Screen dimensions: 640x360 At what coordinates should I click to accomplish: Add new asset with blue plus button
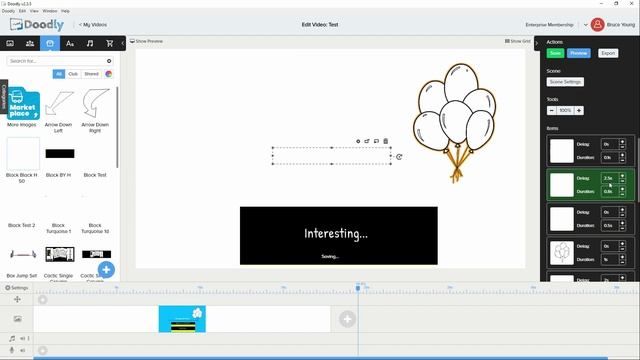pyautogui.click(x=106, y=269)
